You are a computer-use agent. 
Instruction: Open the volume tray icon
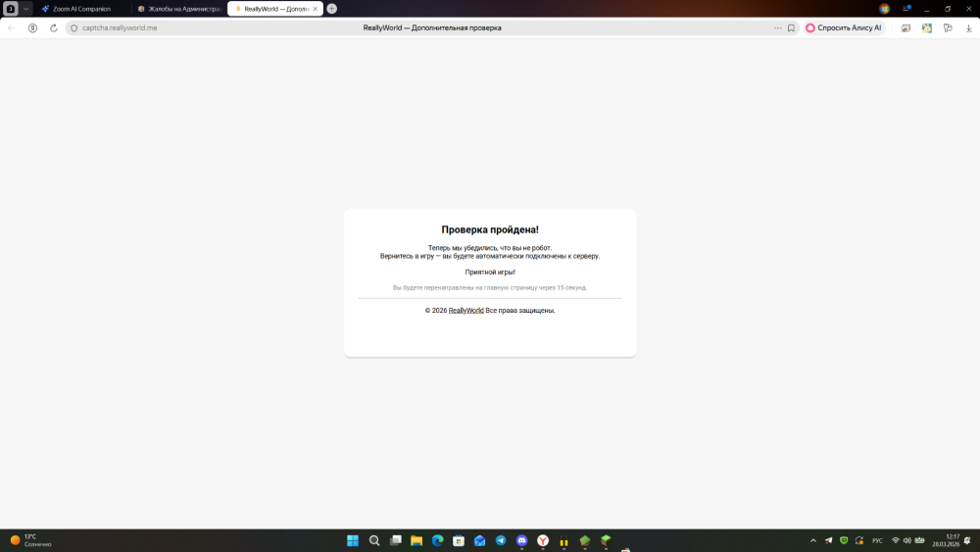(906, 541)
